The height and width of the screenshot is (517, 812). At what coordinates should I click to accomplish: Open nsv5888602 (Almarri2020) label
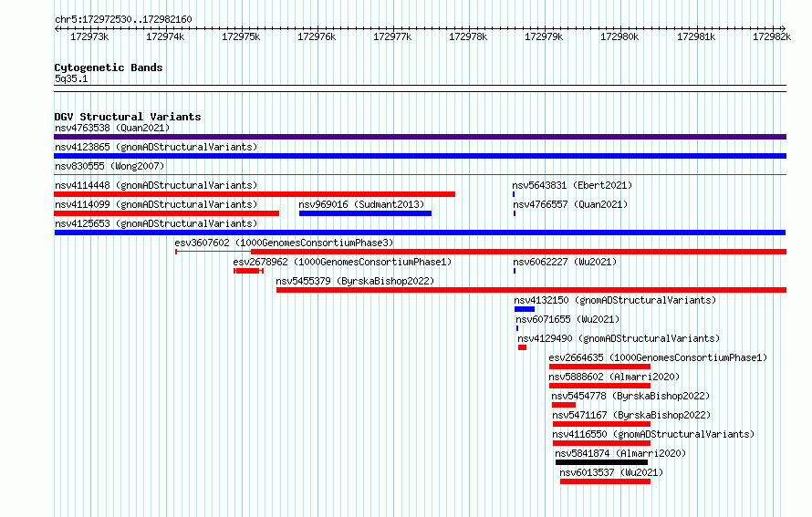[614, 377]
